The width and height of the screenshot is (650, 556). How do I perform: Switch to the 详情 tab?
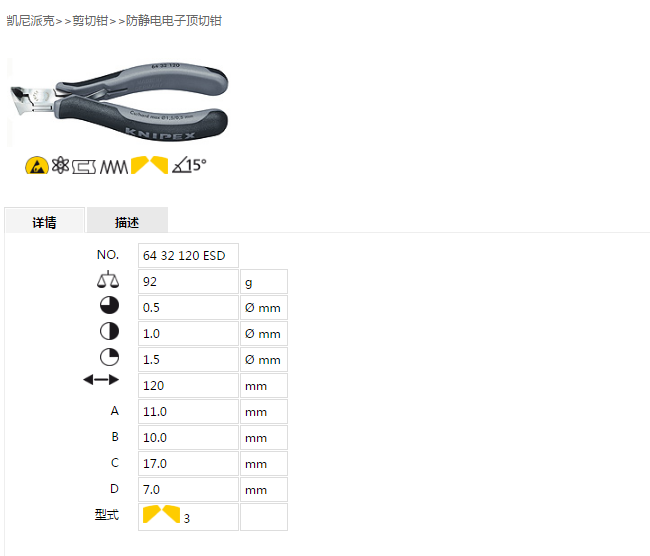pyautogui.click(x=44, y=220)
